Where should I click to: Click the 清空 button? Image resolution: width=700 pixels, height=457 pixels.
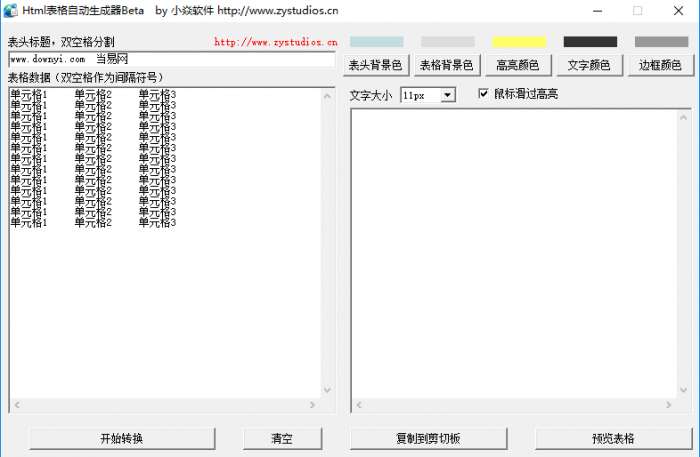pyautogui.click(x=282, y=438)
